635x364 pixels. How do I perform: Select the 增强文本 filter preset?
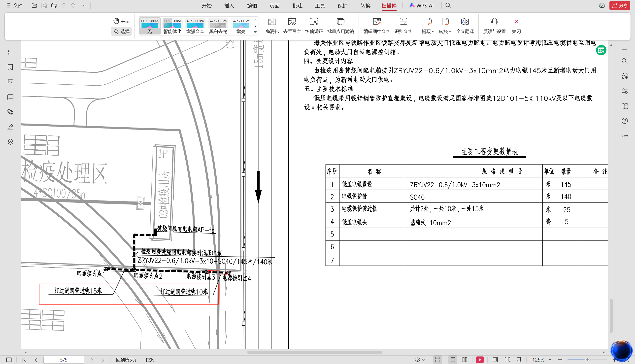pos(195,26)
